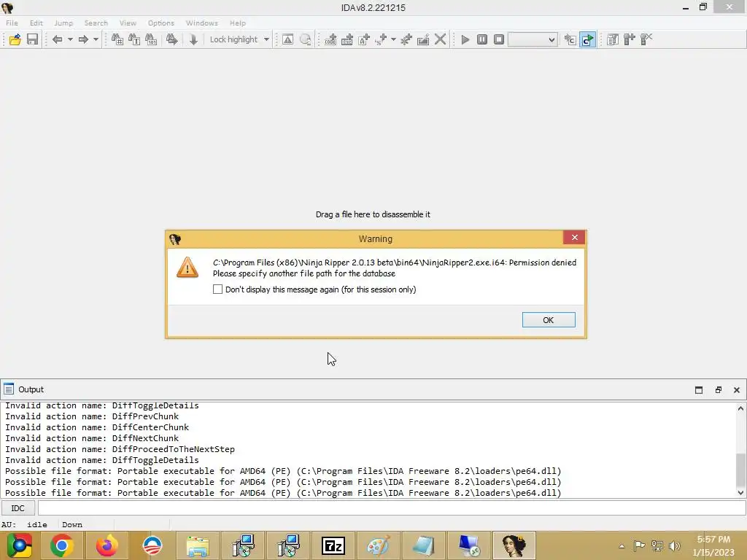747x560 pixels.
Task: Click the X undefine toolbar icon
Action: (x=440, y=39)
